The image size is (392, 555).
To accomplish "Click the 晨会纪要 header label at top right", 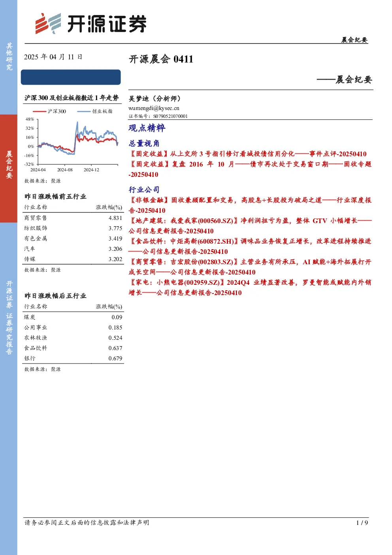I will (x=354, y=40).
